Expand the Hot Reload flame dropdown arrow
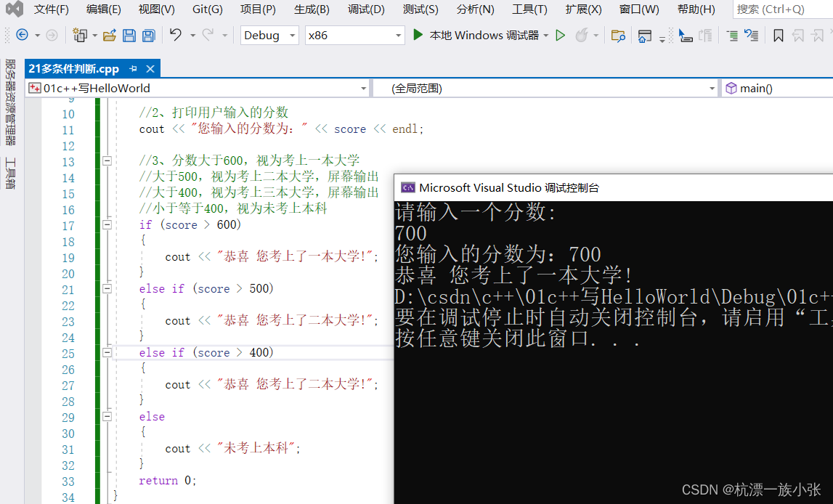 pos(596,36)
